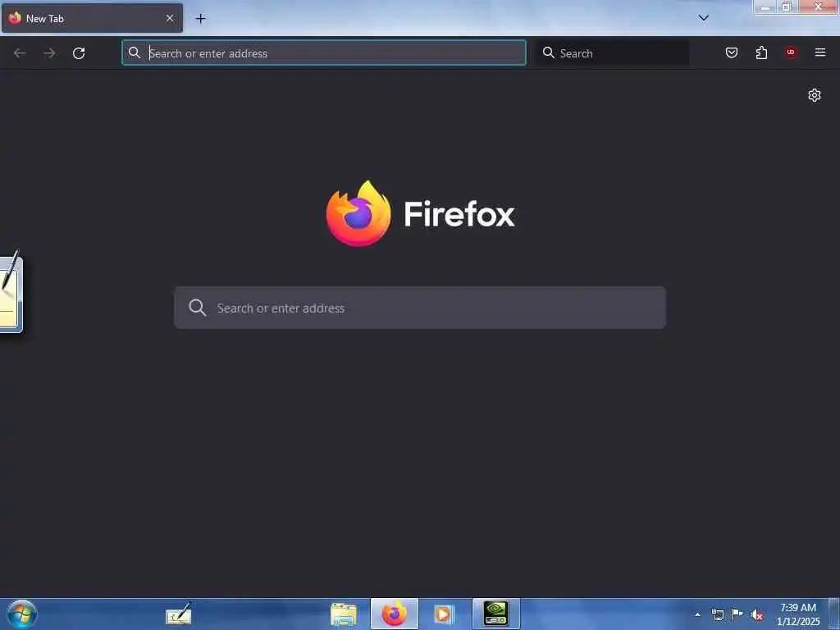Image resolution: width=840 pixels, height=630 pixels.
Task: Show hidden tray icons arrow
Action: [x=697, y=614]
